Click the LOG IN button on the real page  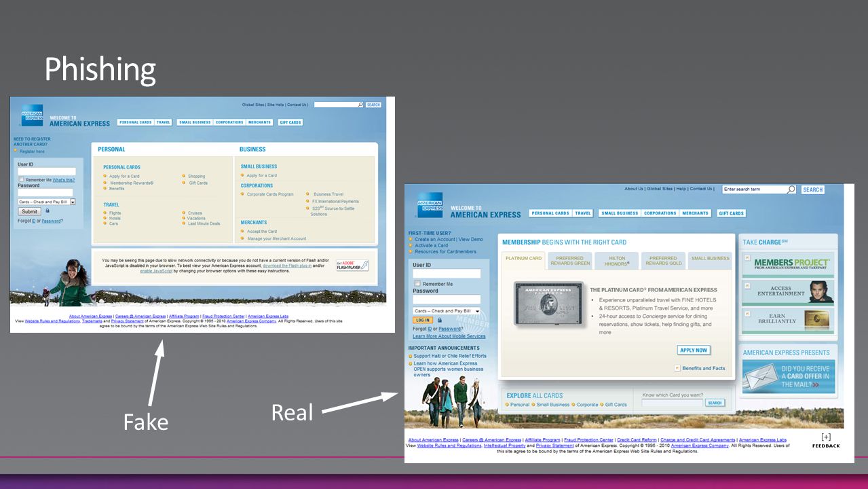[x=423, y=320]
